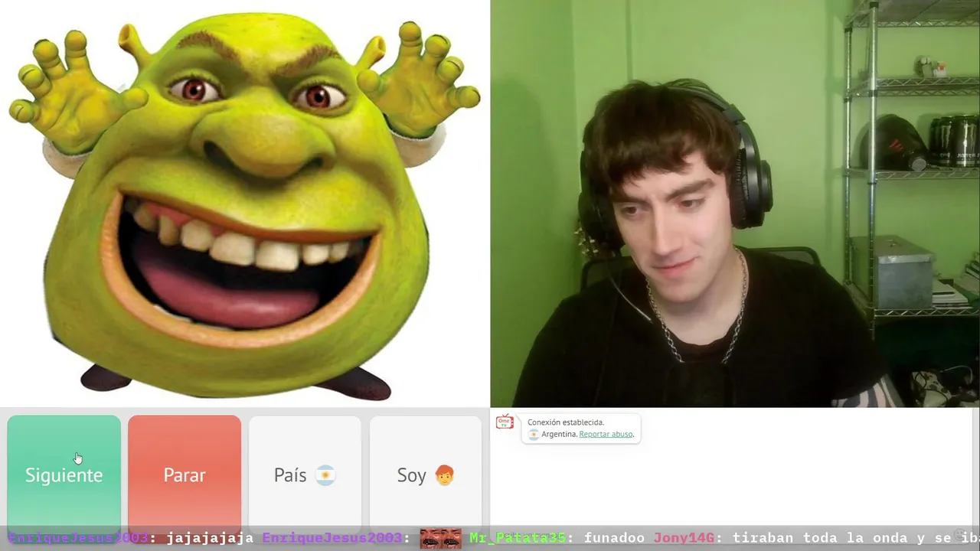Click the green Siguiente button
The width and height of the screenshot is (980, 551).
64,474
